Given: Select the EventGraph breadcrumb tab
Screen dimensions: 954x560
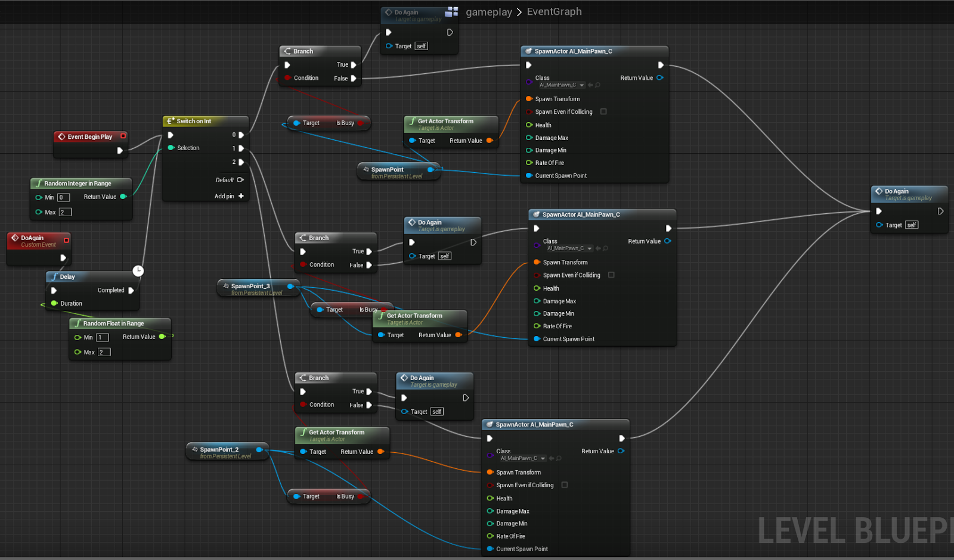Looking at the screenshot, I should (554, 11).
